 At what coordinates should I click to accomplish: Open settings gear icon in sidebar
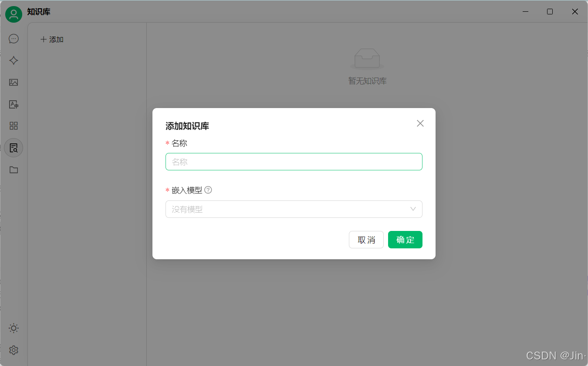tap(14, 350)
